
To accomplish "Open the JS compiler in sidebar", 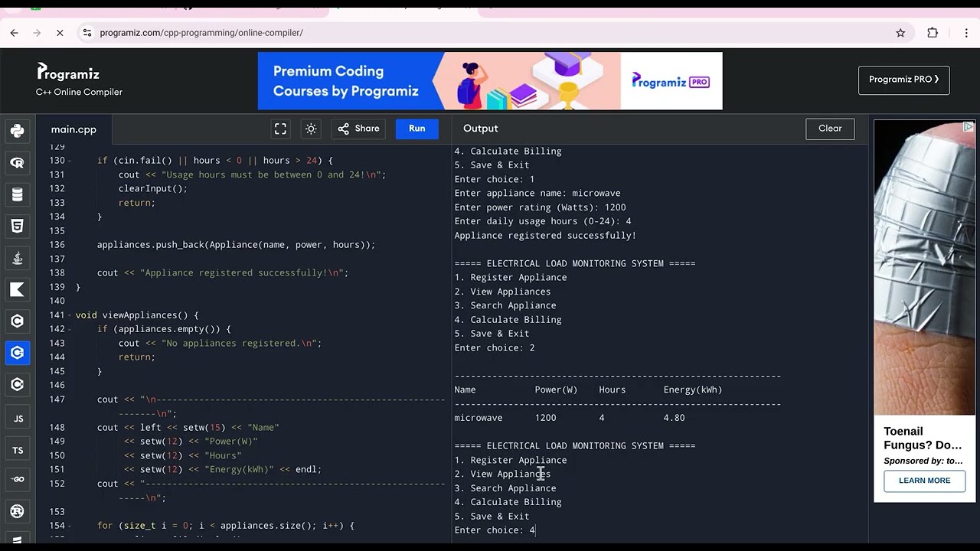I will click(18, 419).
